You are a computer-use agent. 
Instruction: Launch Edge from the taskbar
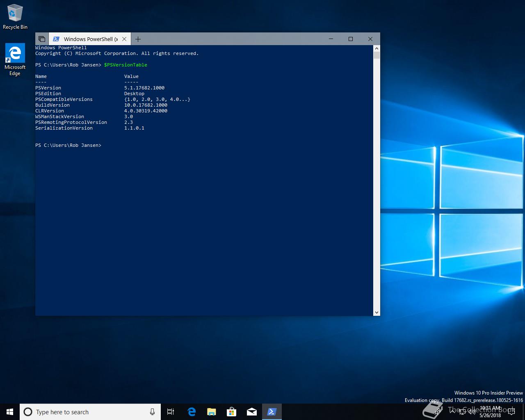tap(192, 412)
